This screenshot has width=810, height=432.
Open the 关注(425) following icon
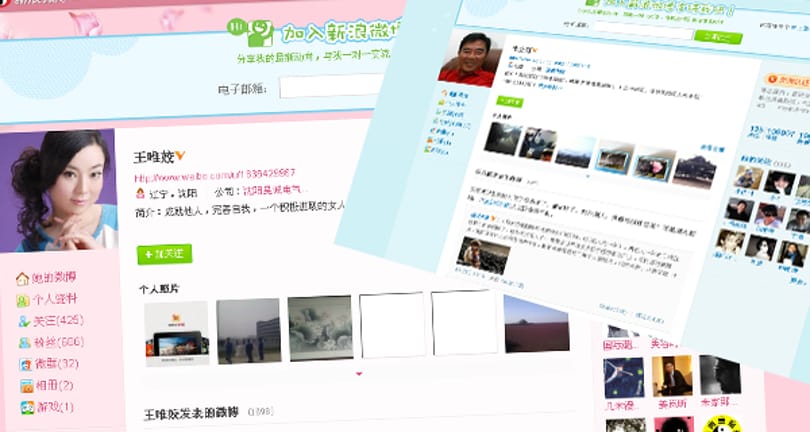tap(24, 321)
